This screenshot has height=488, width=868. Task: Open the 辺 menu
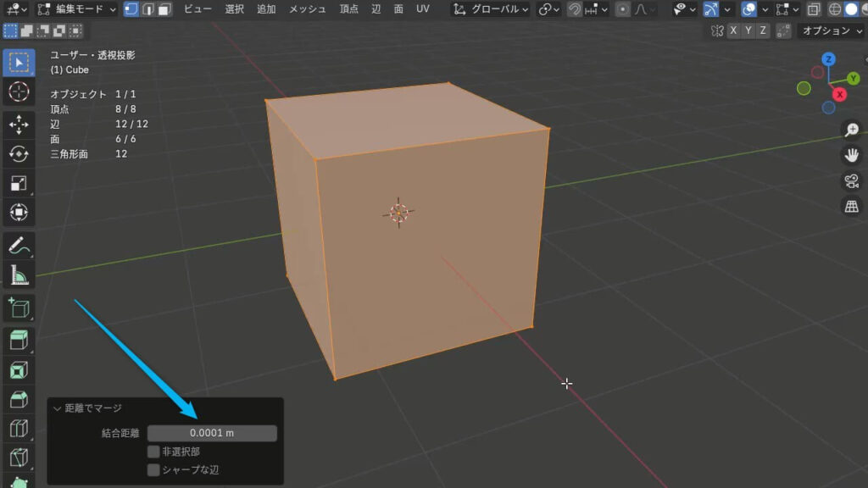click(376, 9)
